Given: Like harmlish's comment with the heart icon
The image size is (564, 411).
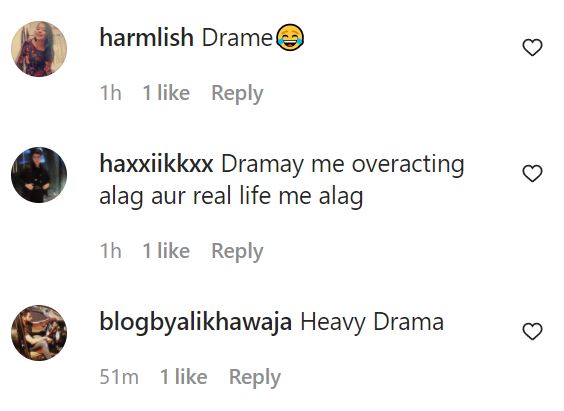Looking at the screenshot, I should (532, 47).
